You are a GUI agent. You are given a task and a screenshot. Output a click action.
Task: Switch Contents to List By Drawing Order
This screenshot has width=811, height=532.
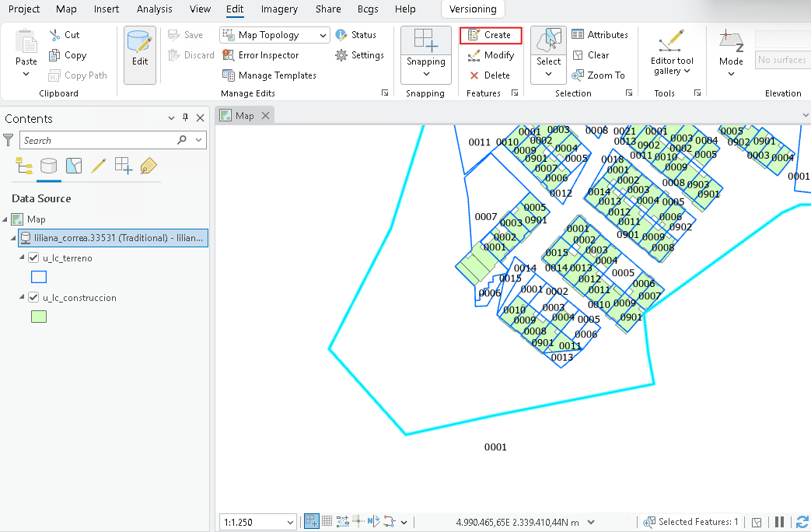[24, 166]
